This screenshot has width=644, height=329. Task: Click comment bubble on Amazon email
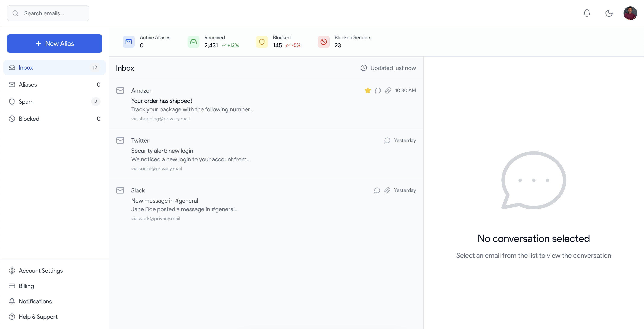click(x=378, y=90)
